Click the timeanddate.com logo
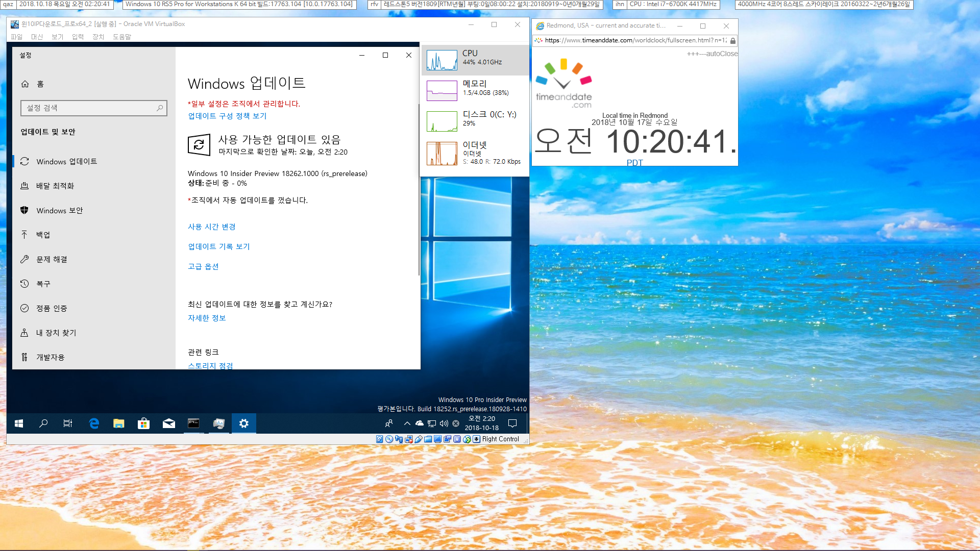This screenshot has width=980, height=551. (x=563, y=84)
